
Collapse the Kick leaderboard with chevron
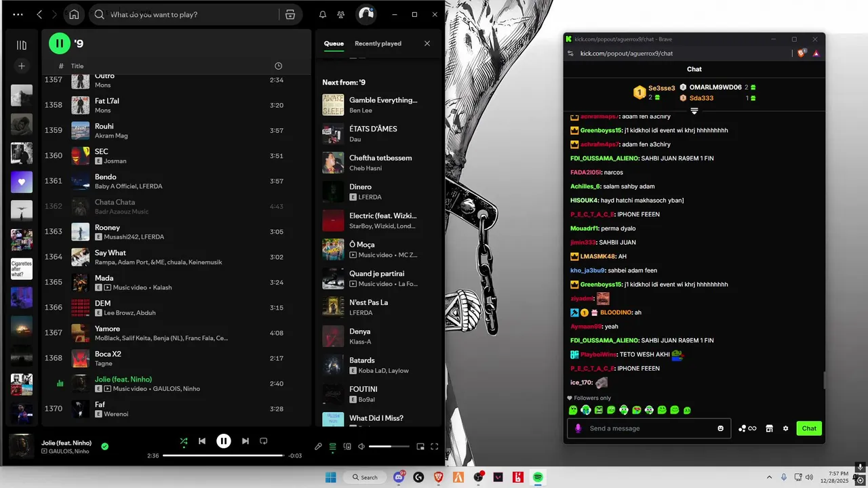coord(694,111)
